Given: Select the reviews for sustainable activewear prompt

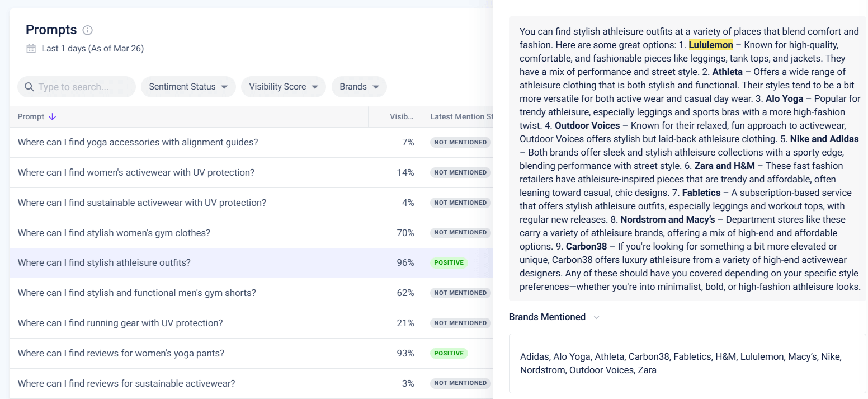Looking at the screenshot, I should 126,383.
